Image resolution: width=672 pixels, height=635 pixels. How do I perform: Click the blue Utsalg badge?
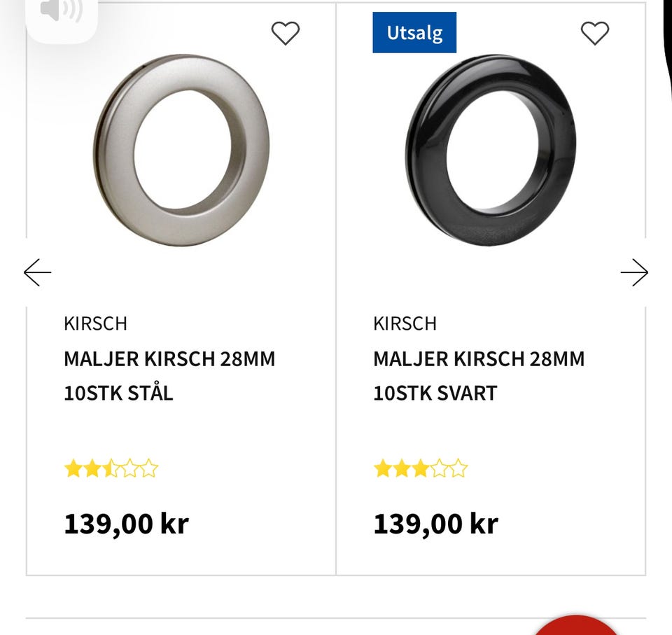pyautogui.click(x=414, y=32)
